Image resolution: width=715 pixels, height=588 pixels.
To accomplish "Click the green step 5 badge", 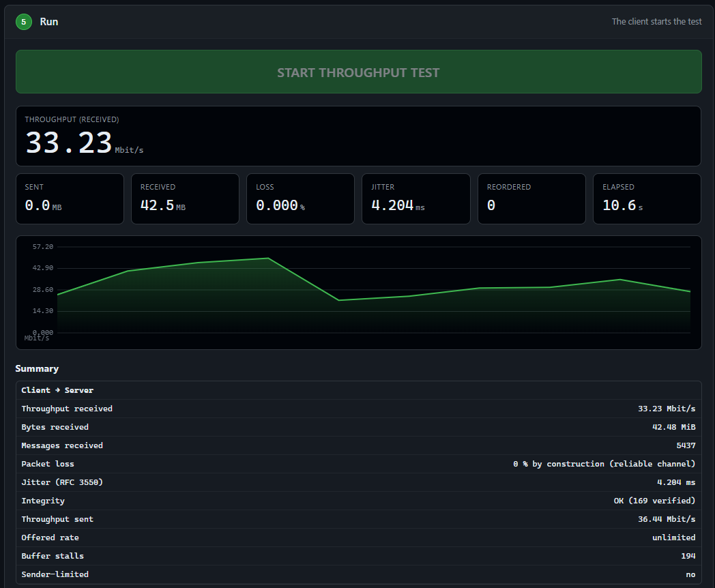I will (24, 22).
